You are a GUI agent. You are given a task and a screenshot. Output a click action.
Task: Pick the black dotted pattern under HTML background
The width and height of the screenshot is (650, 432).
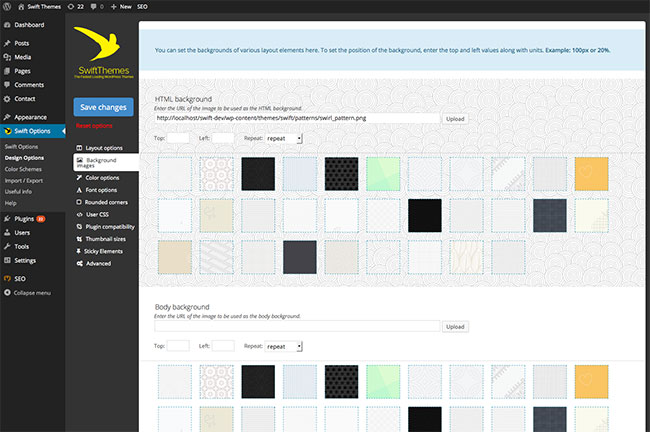pos(341,174)
